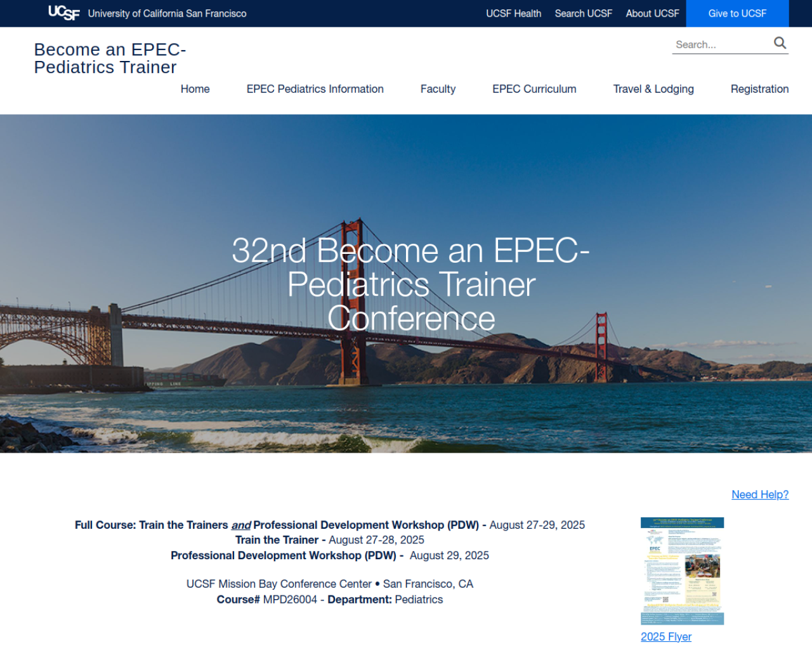Open the UCSF Health link

pos(513,13)
